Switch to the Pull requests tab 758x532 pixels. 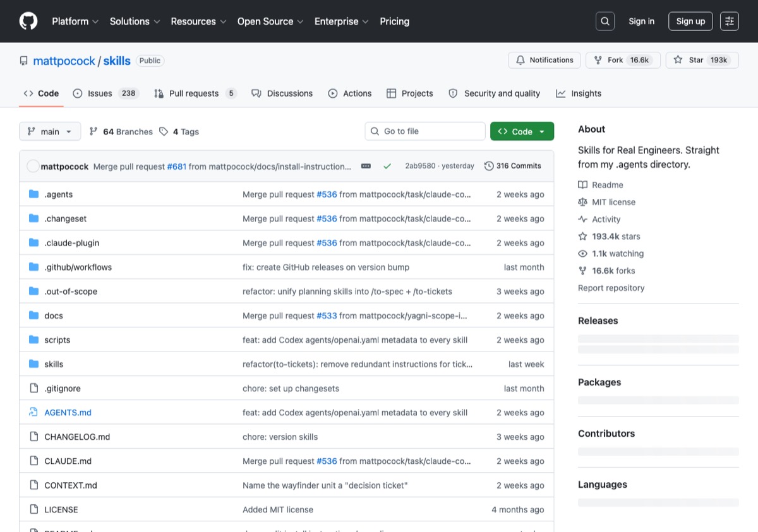[x=195, y=93]
